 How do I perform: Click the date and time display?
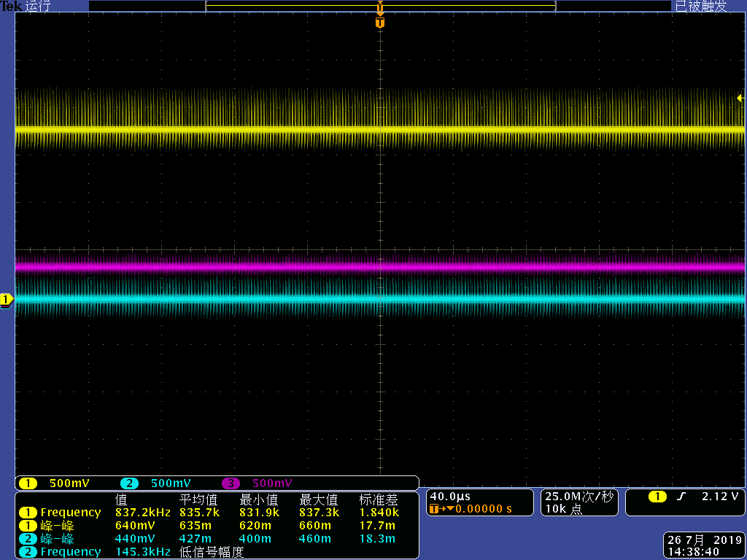(703, 546)
